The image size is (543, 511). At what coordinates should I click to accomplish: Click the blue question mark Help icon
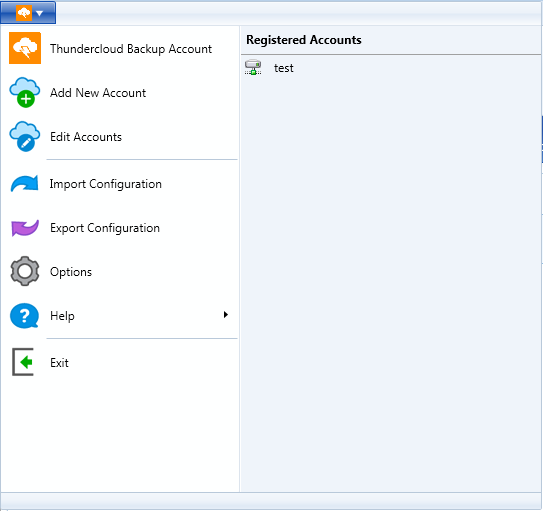[x=24, y=315]
